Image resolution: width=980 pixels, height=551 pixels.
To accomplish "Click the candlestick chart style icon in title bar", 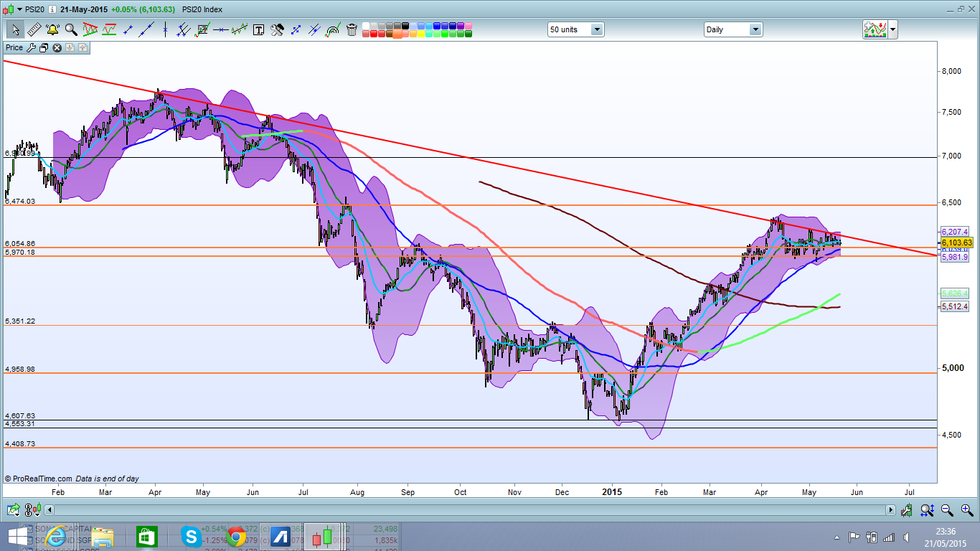I will click(9, 9).
